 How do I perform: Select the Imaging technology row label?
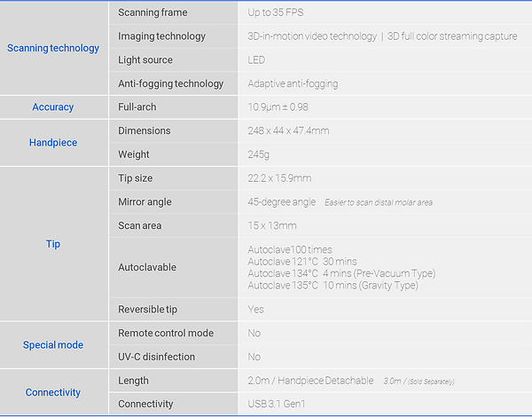pos(162,36)
